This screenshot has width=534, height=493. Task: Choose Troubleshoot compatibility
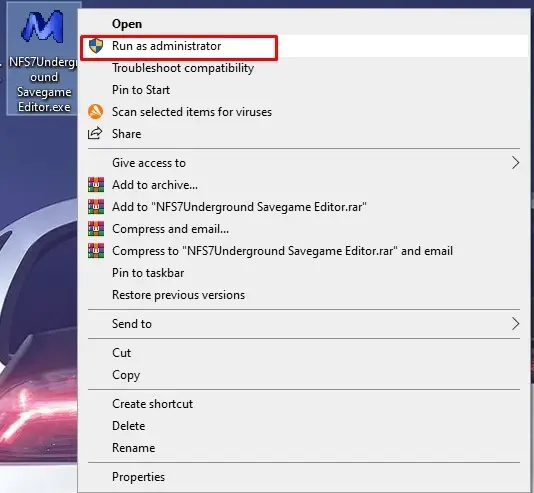pyautogui.click(x=303, y=68)
